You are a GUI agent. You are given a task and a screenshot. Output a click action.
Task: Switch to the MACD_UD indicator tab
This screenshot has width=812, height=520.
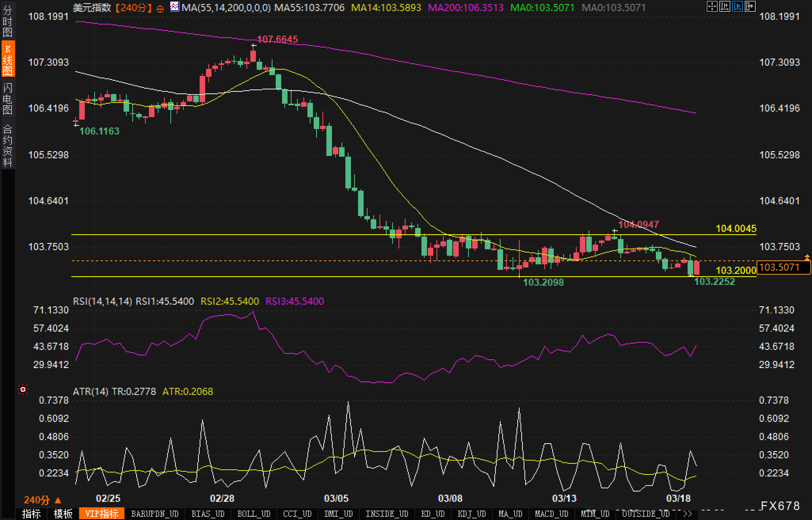point(551,514)
